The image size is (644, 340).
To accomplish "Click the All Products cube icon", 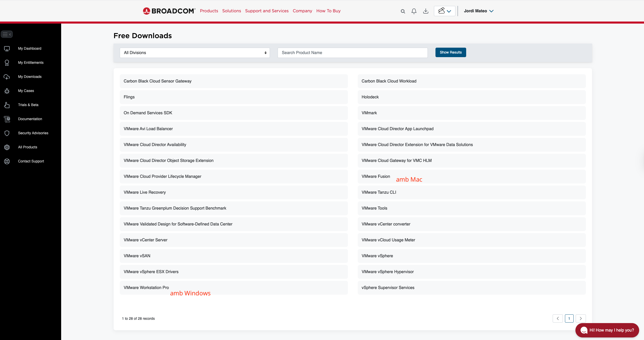I will coord(7,147).
